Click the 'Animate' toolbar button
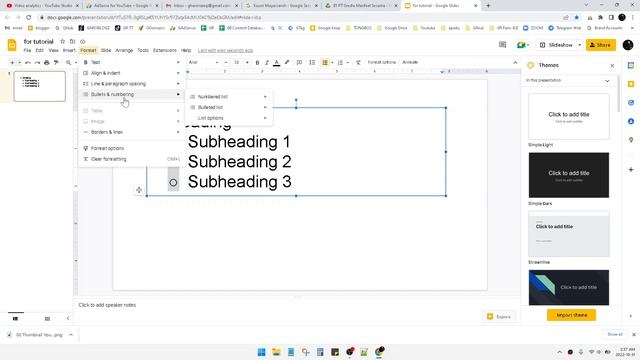 coord(410,62)
